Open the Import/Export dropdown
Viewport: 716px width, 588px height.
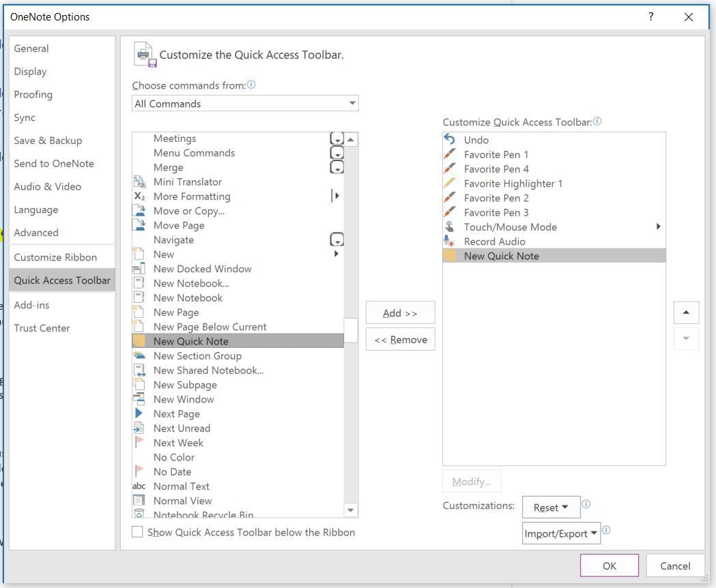coord(561,533)
